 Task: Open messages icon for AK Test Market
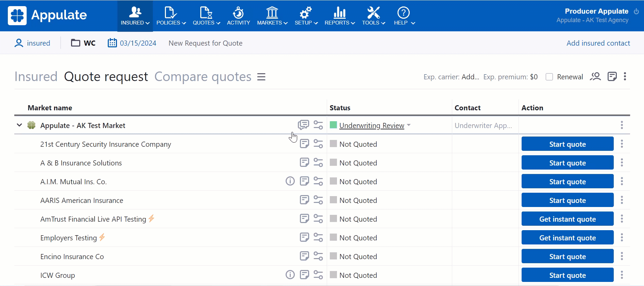pos(303,125)
